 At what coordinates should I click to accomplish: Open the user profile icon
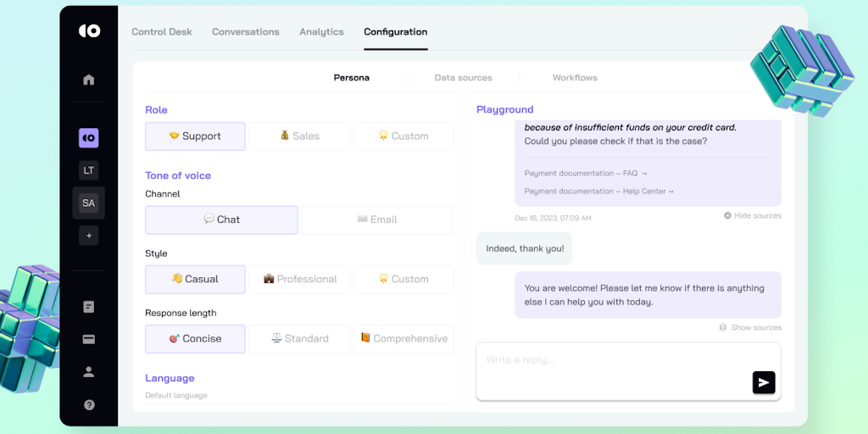click(x=89, y=371)
